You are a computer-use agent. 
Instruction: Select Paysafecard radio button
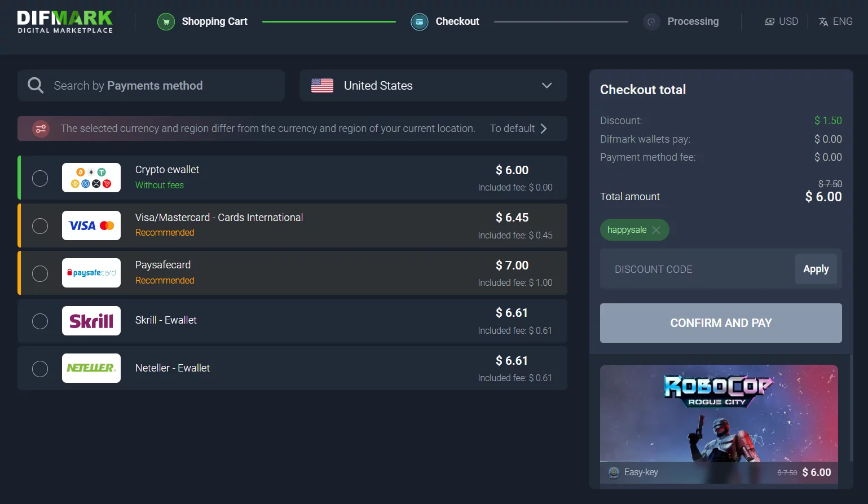40,273
